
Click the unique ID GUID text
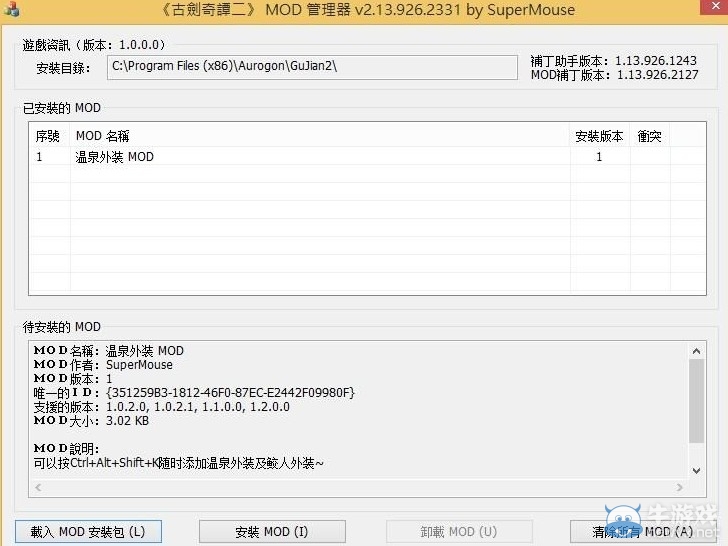click(231, 393)
